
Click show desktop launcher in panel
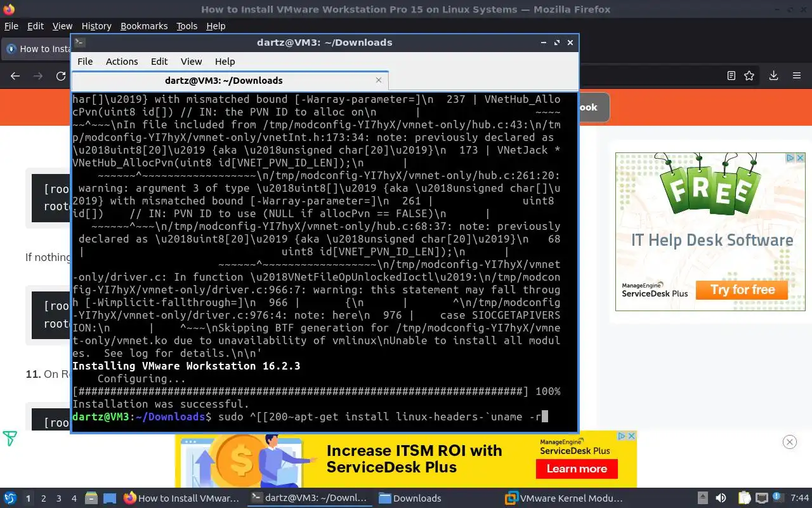110,498
